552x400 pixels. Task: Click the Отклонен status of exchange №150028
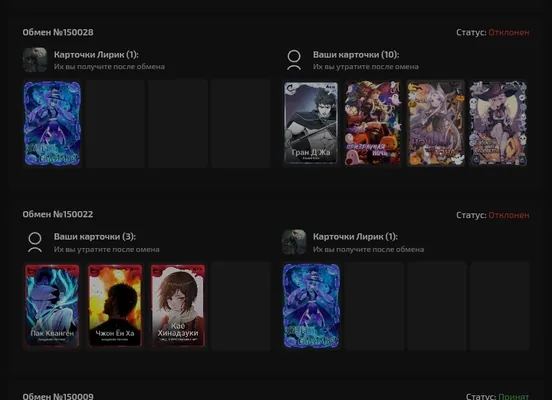click(x=509, y=32)
